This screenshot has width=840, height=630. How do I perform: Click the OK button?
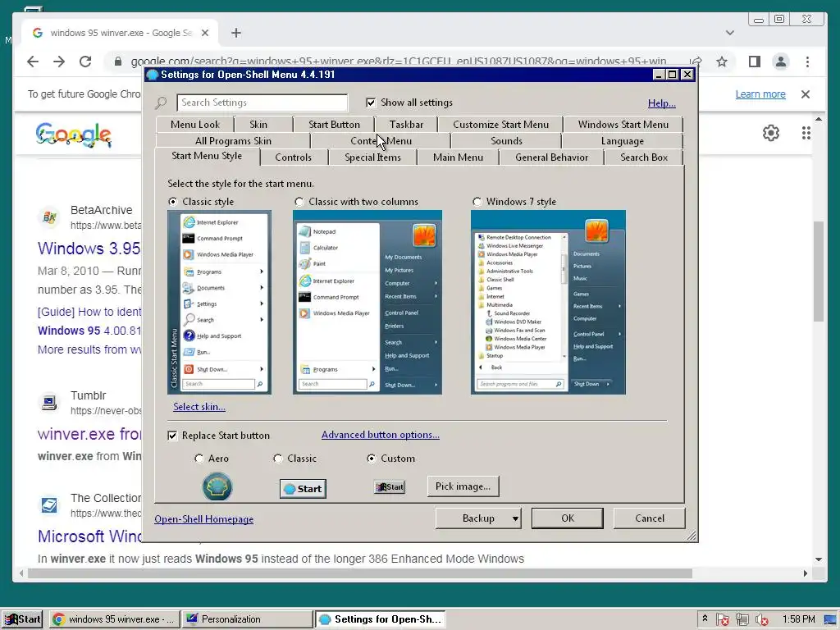click(x=568, y=518)
